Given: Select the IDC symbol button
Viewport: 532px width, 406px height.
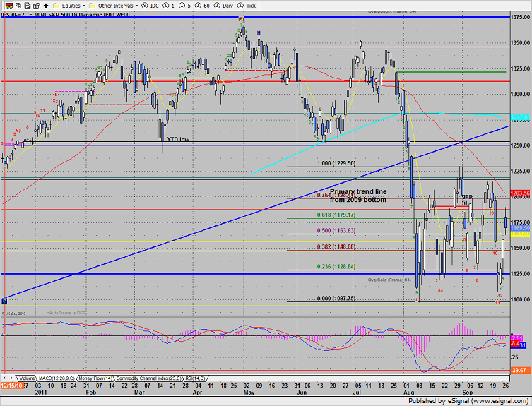Looking at the screenshot, I should [150, 6].
